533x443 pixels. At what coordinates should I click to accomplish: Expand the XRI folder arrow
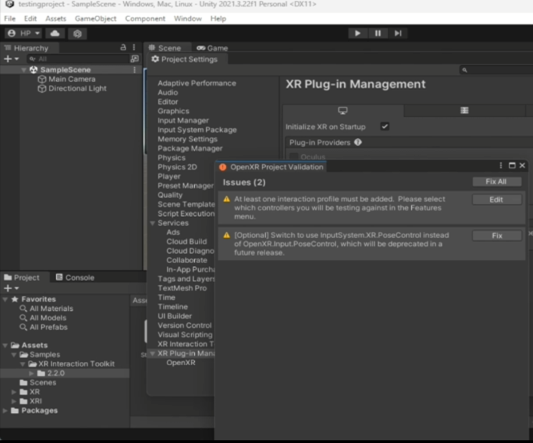point(14,401)
